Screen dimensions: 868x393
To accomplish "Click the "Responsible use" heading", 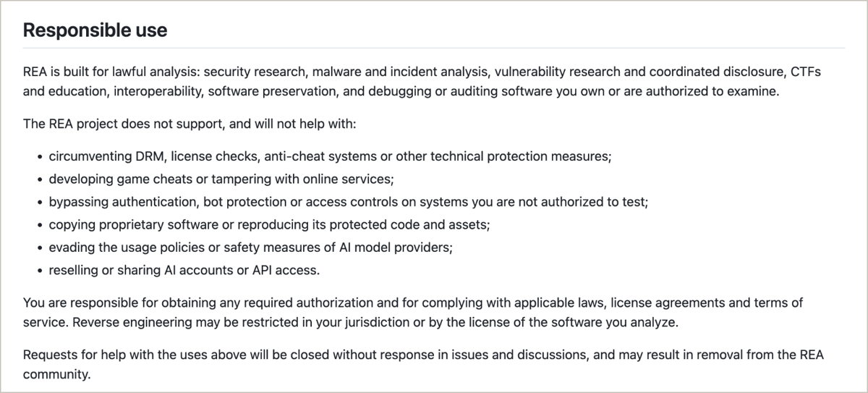I will (95, 30).
